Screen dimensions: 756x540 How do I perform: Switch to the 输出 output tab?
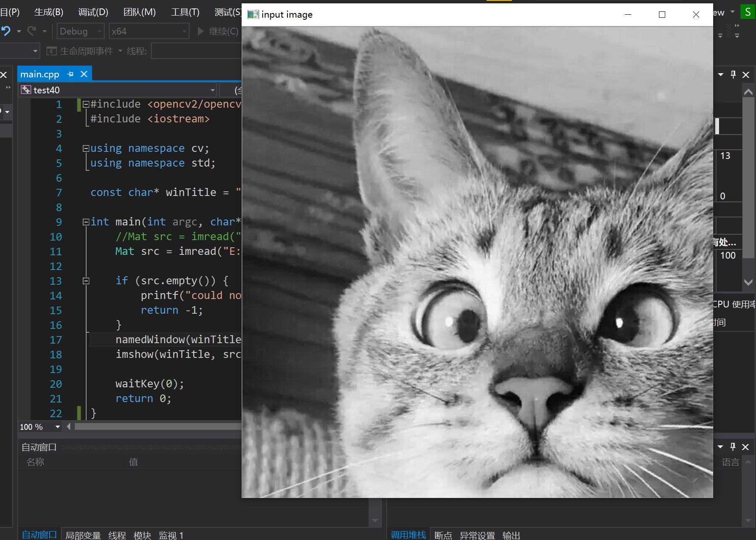pyautogui.click(x=511, y=535)
